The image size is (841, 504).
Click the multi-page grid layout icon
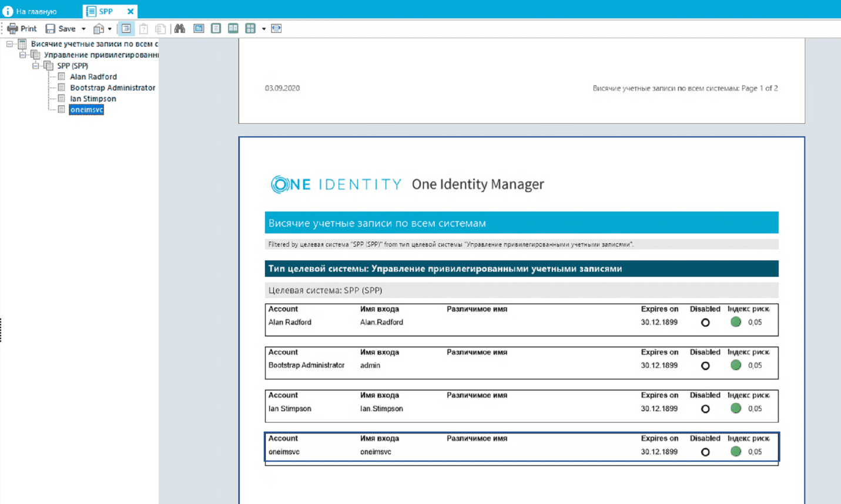pos(250,29)
